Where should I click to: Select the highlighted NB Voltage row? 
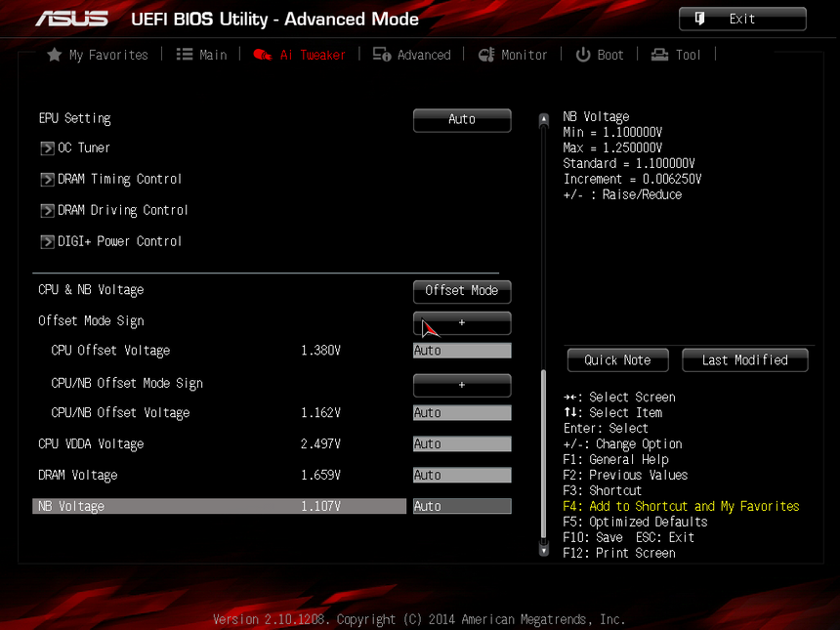pyautogui.click(x=219, y=506)
